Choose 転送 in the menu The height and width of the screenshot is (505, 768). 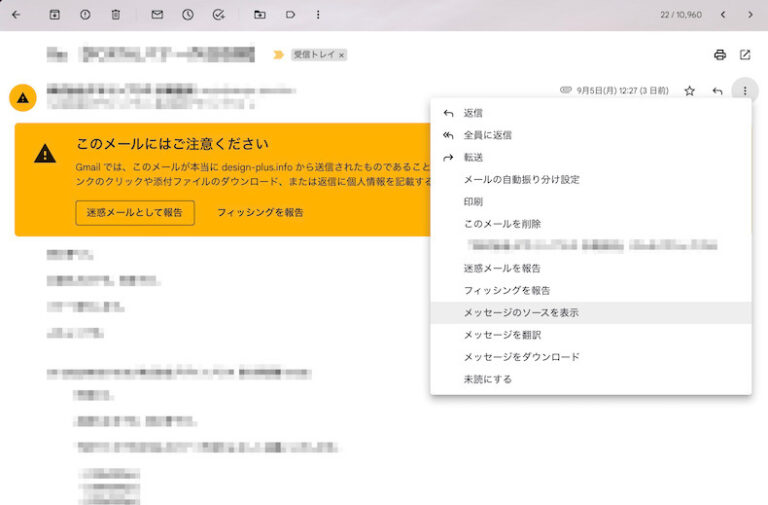pyautogui.click(x=591, y=157)
